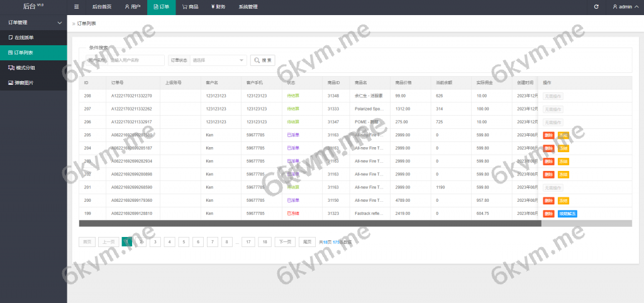
Task: Open the 订单状态 dropdown
Action: pos(218,60)
